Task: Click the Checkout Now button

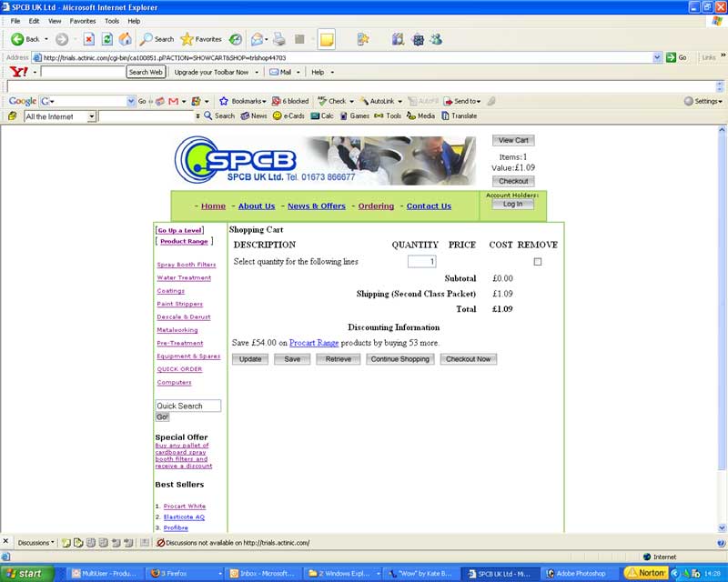Action: pos(469,359)
